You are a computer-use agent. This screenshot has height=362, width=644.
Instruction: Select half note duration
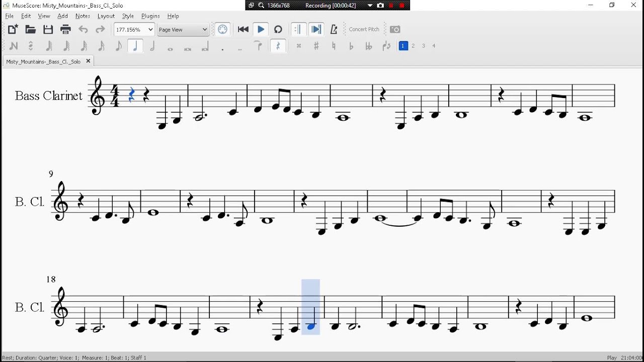point(153,46)
